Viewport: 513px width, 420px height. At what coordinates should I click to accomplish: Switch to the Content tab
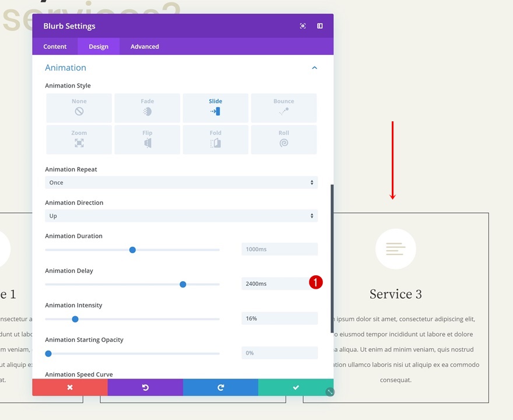point(55,47)
